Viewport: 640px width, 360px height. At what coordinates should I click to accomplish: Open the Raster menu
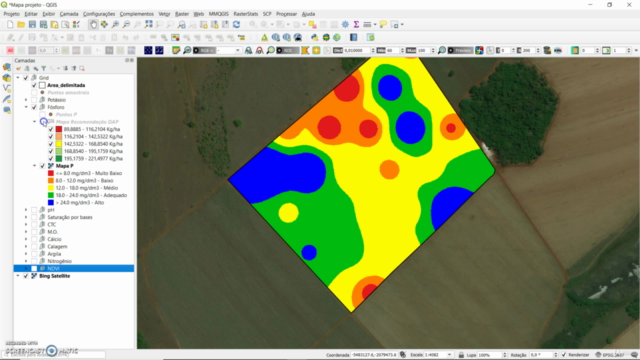[x=182, y=14]
